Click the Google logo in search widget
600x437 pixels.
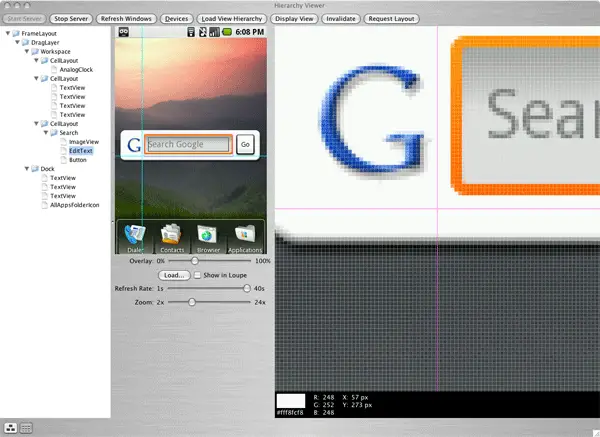click(133, 145)
